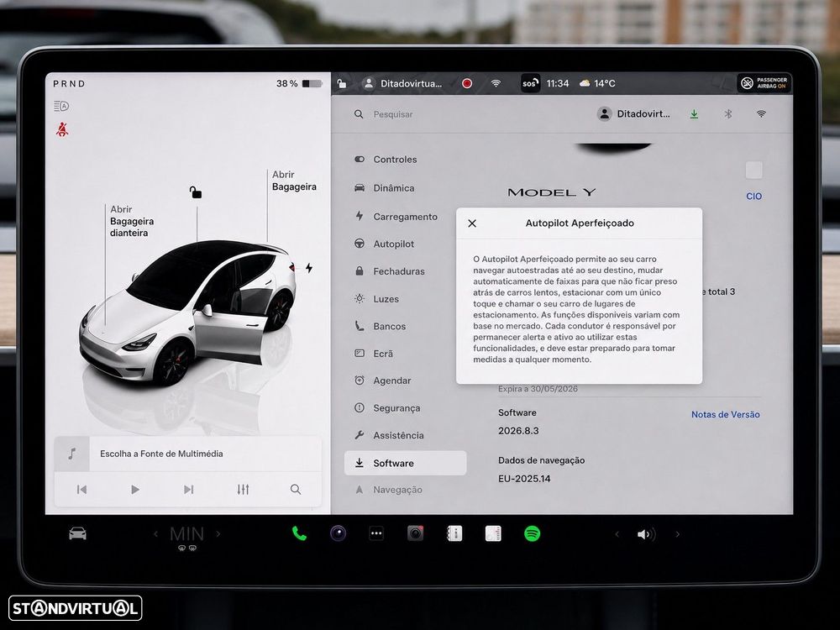Skip to previous track
The width and height of the screenshot is (840, 630).
pos(81,489)
